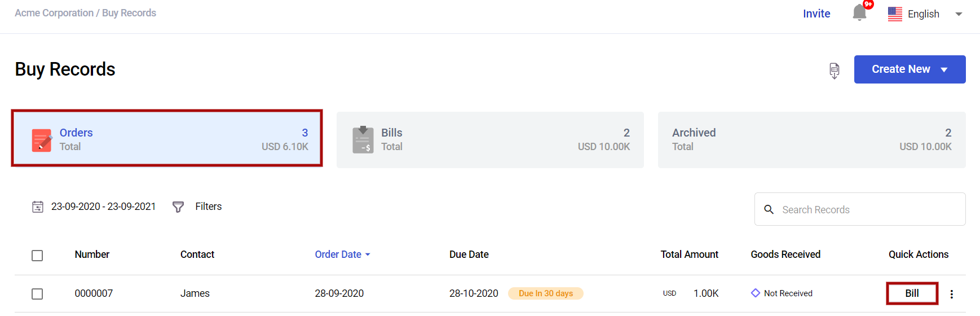Click the search magnifier icon
980x316 pixels.
[x=769, y=209]
